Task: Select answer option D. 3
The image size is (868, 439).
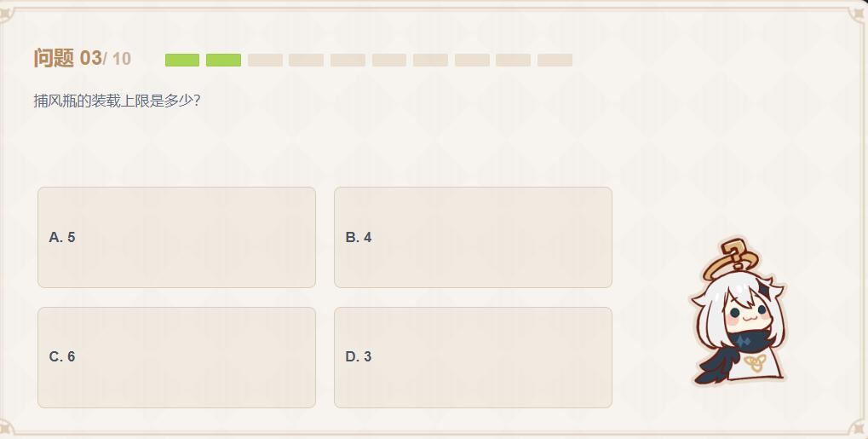Action: (473, 357)
